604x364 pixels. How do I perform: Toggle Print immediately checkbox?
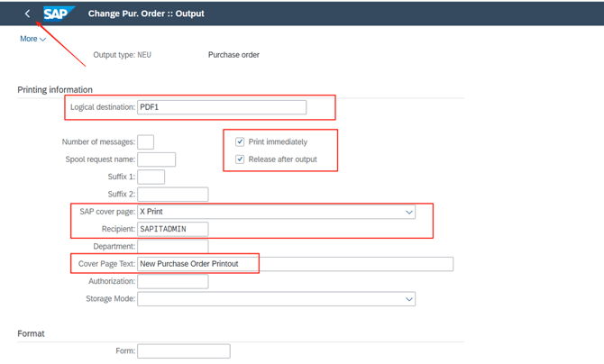point(240,141)
